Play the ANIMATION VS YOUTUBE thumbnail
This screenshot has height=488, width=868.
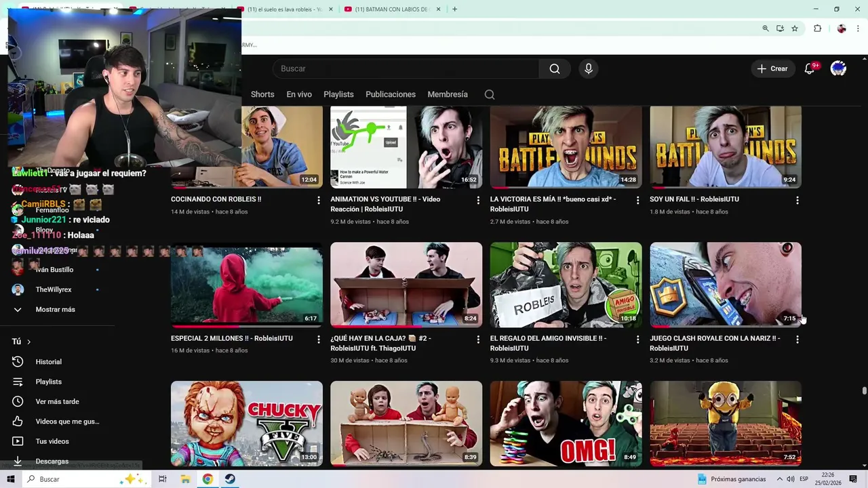(406, 146)
